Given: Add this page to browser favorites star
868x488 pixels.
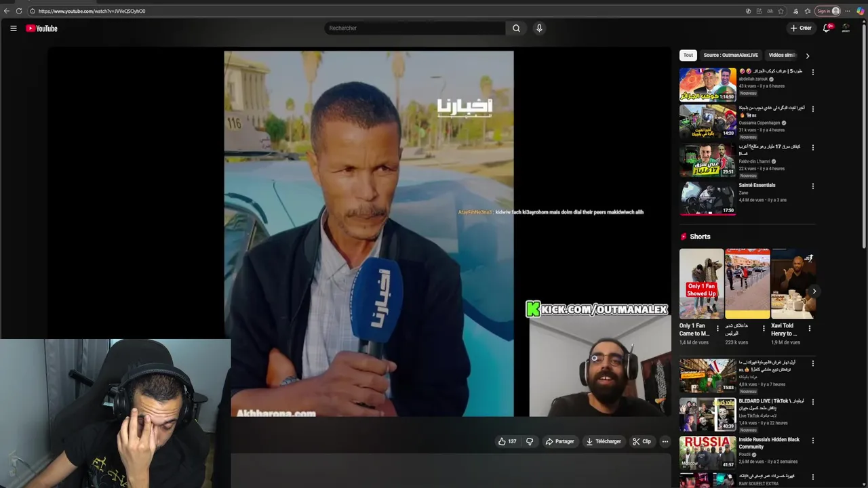Looking at the screenshot, I should (781, 11).
